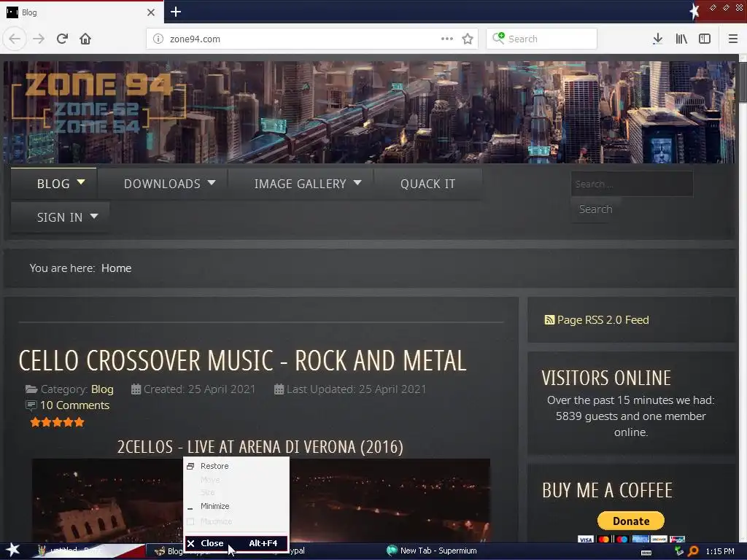The image size is (747, 560).
Task: Open a new tab with plus
Action: [x=176, y=12]
